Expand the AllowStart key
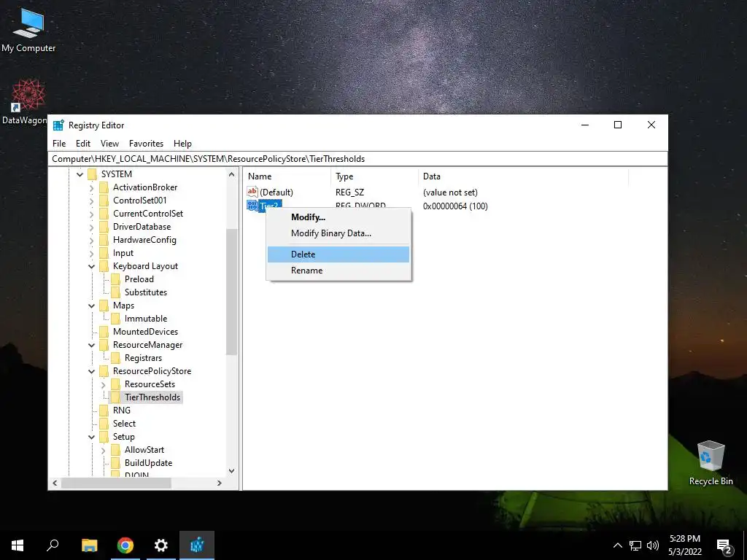This screenshot has height=560, width=747. click(104, 450)
